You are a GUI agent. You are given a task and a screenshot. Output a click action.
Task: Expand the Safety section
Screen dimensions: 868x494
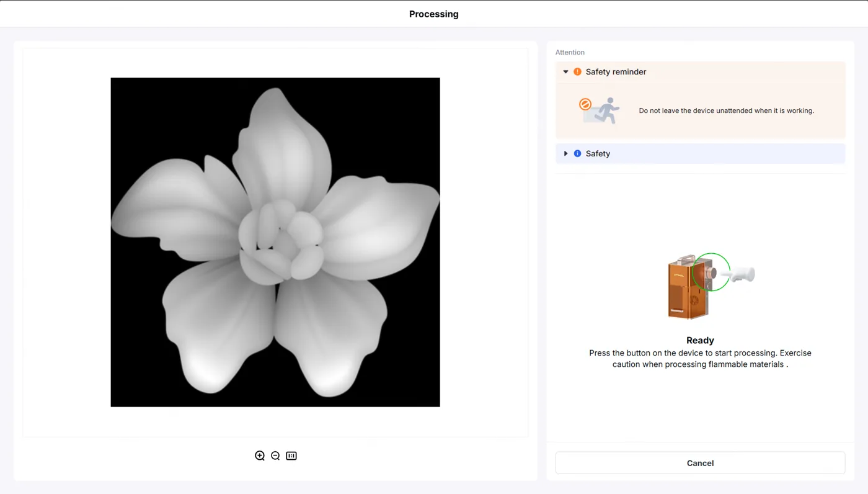(565, 153)
